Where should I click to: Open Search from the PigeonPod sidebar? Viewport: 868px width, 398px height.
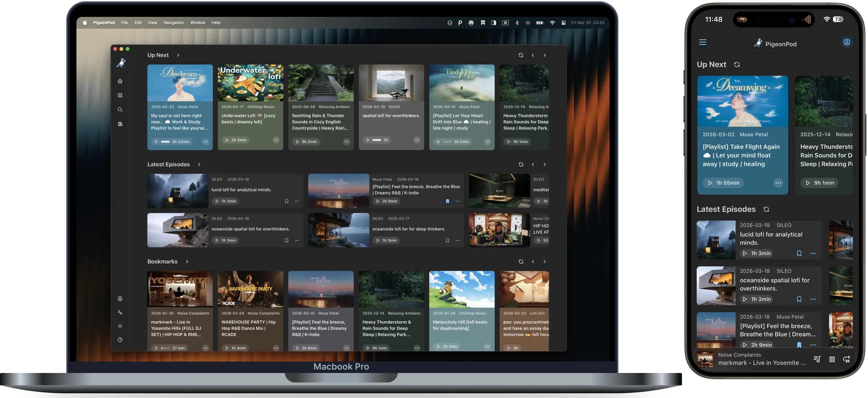[120, 109]
